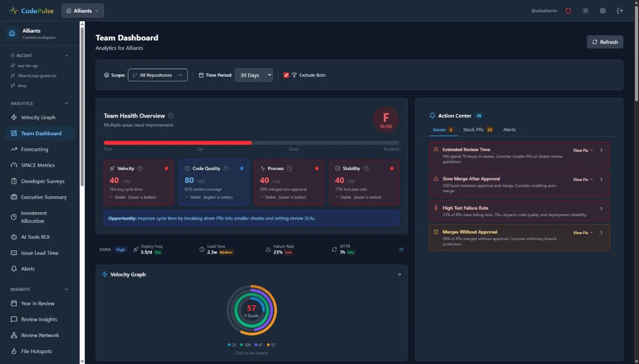Open the AI Tools ROI panel

click(34, 237)
